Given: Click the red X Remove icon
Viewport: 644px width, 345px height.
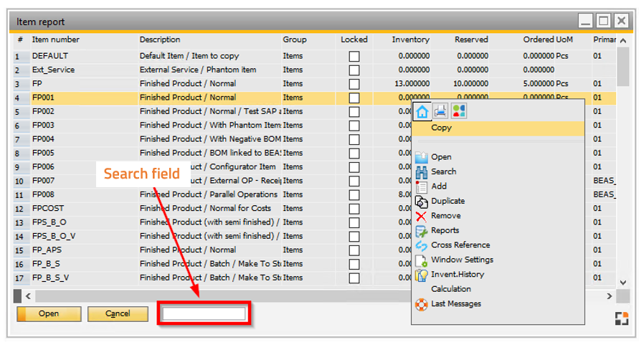Looking at the screenshot, I should tap(422, 216).
